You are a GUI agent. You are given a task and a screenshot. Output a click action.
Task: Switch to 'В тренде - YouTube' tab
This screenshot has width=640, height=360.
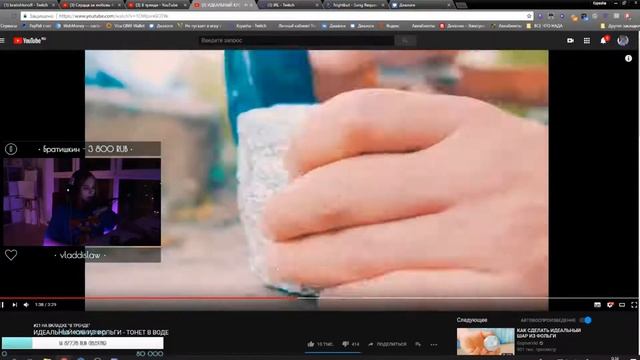(157, 5)
